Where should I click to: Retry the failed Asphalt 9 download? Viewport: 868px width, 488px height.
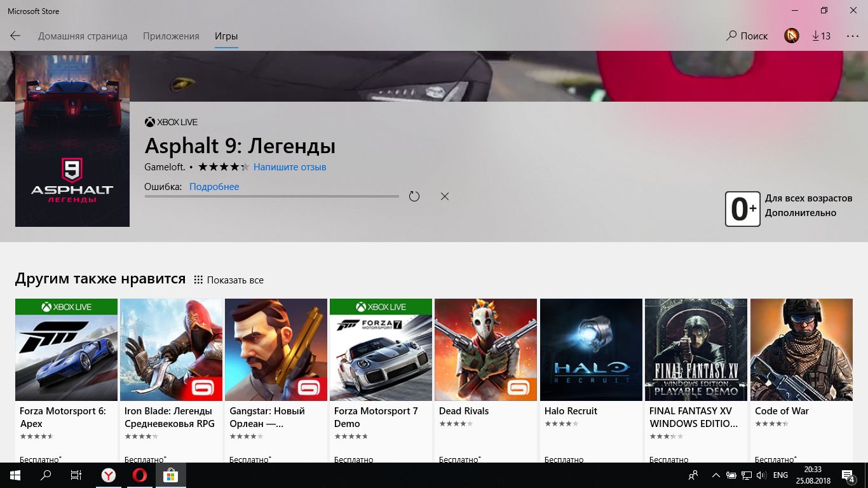click(414, 196)
